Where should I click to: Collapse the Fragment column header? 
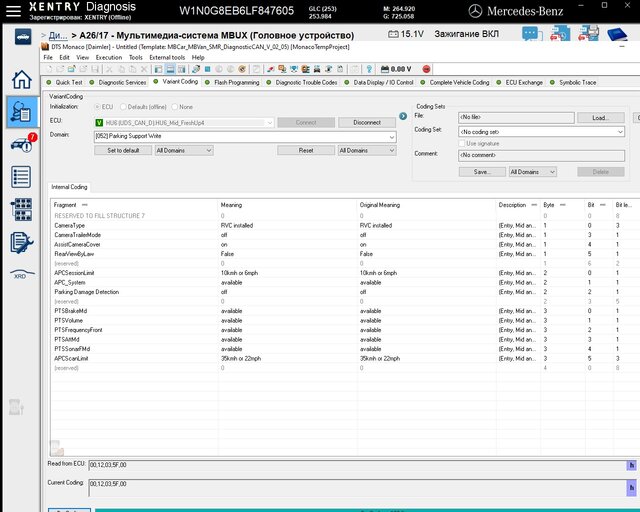(x=84, y=205)
